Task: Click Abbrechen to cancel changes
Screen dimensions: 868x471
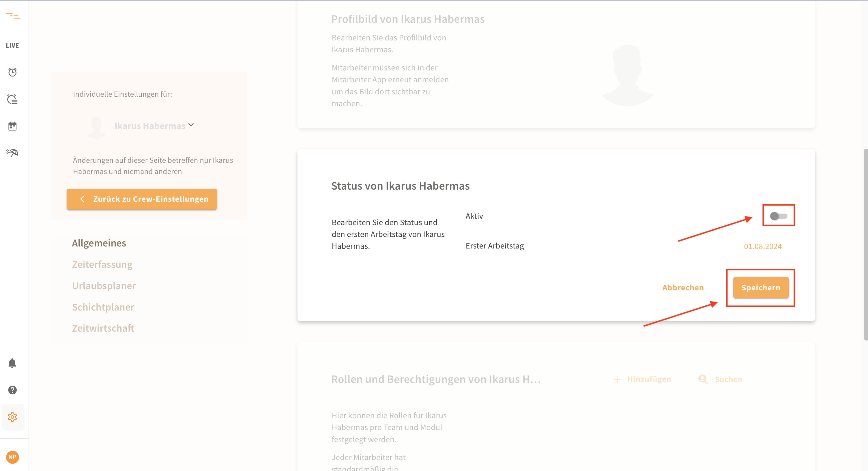Action: (x=683, y=287)
